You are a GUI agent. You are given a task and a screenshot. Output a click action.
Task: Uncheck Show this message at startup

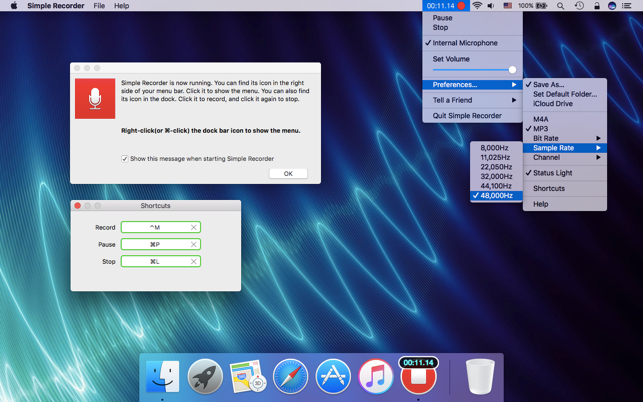coord(125,159)
